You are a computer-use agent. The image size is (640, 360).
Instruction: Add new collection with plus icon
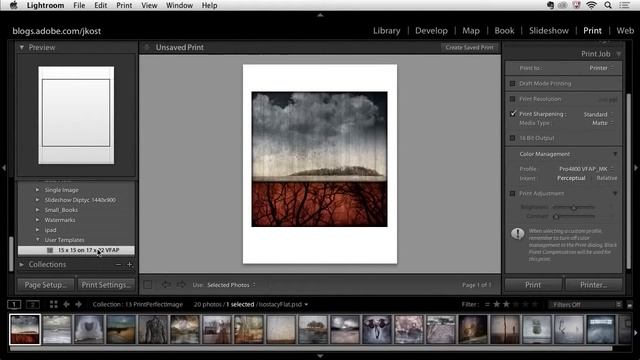pyautogui.click(x=129, y=264)
